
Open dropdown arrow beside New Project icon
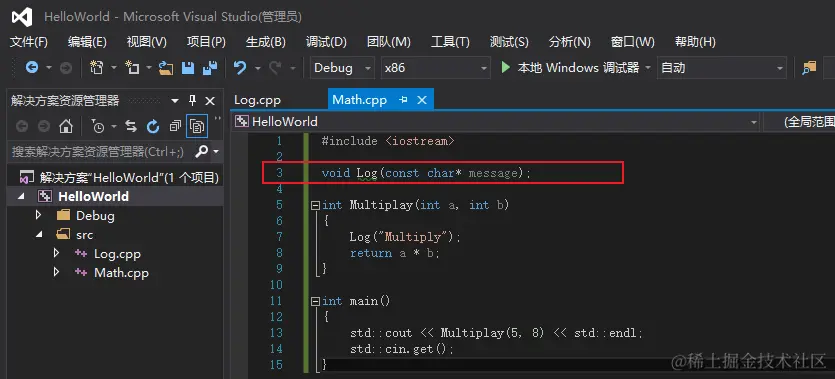113,68
